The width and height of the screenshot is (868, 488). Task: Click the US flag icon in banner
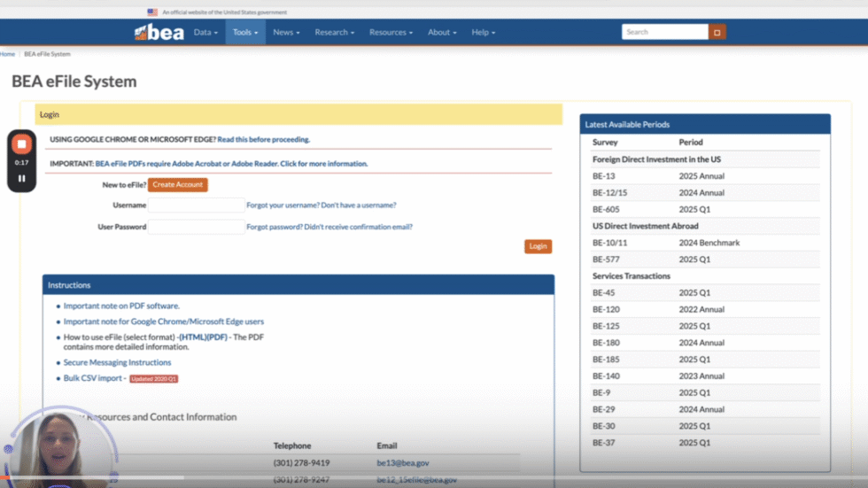[152, 12]
